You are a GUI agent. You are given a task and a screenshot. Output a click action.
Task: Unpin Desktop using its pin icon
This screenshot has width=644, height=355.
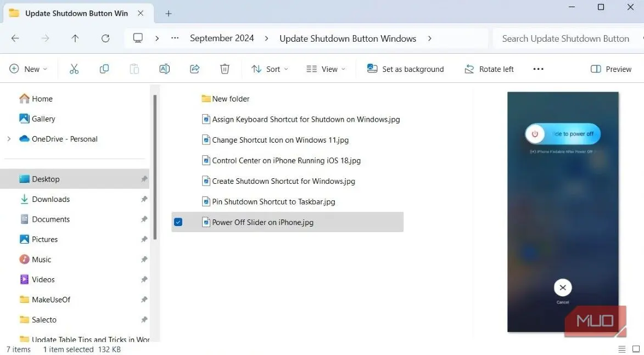pyautogui.click(x=144, y=179)
